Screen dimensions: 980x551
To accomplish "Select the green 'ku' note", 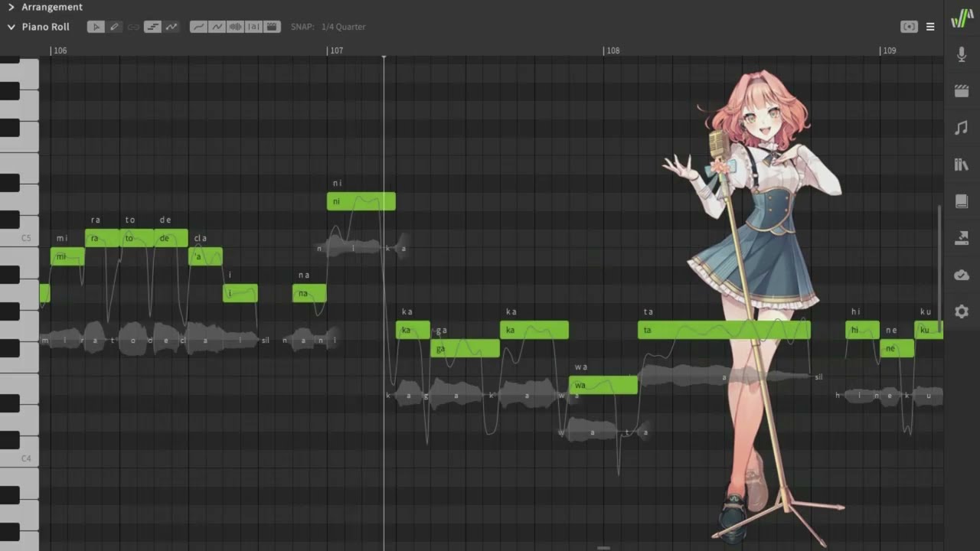I will pyautogui.click(x=928, y=330).
